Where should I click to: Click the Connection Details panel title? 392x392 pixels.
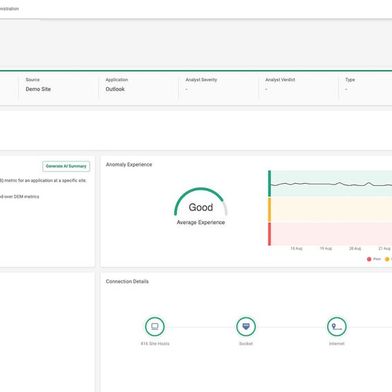[127, 281]
